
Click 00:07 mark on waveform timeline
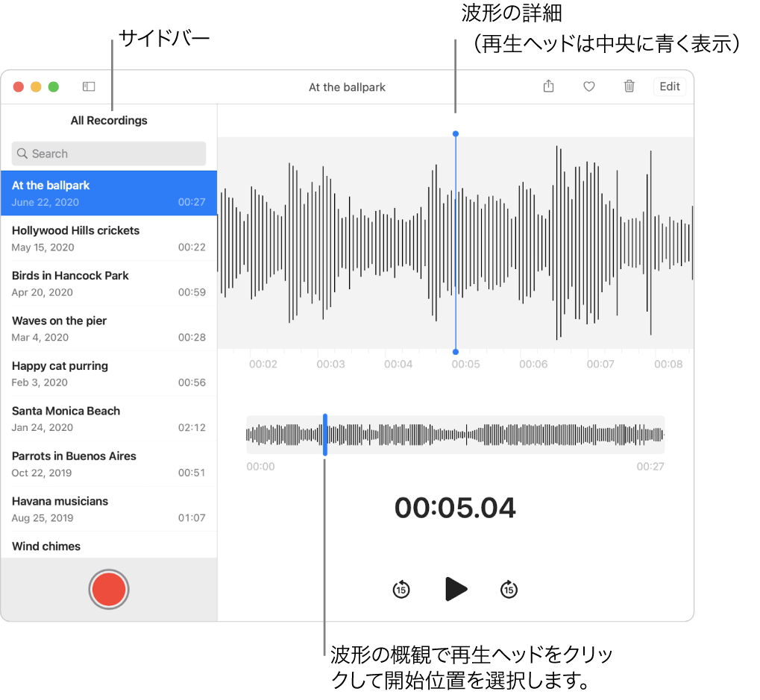click(600, 364)
